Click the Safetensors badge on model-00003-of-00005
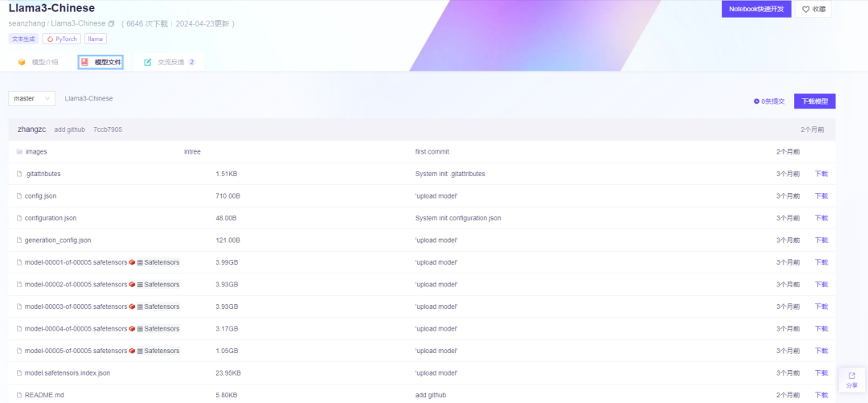 158,306
